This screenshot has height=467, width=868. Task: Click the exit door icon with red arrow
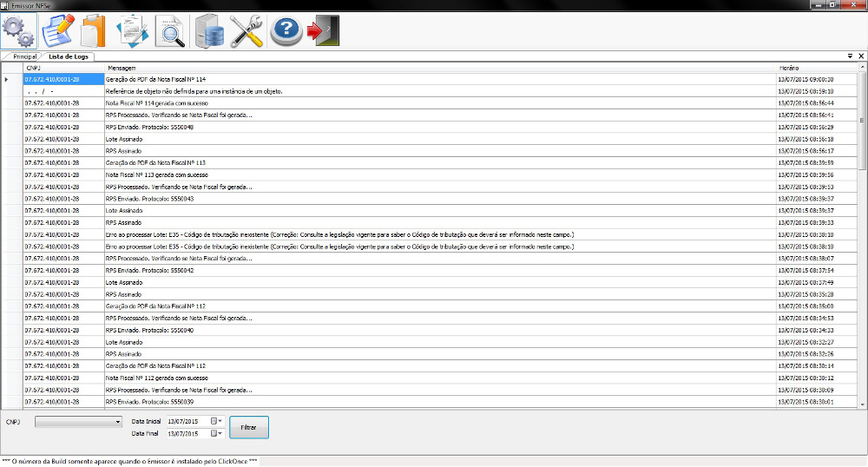tap(323, 30)
